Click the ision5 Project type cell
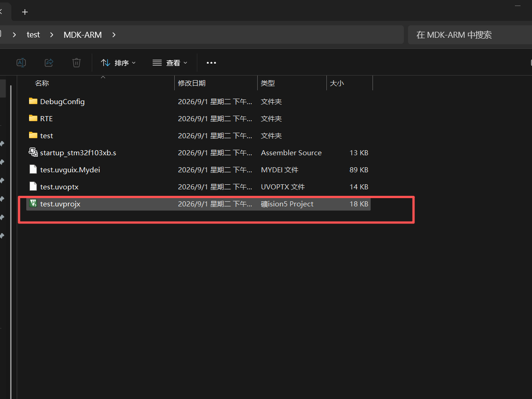Screen dimensions: 532x399 [287, 204]
